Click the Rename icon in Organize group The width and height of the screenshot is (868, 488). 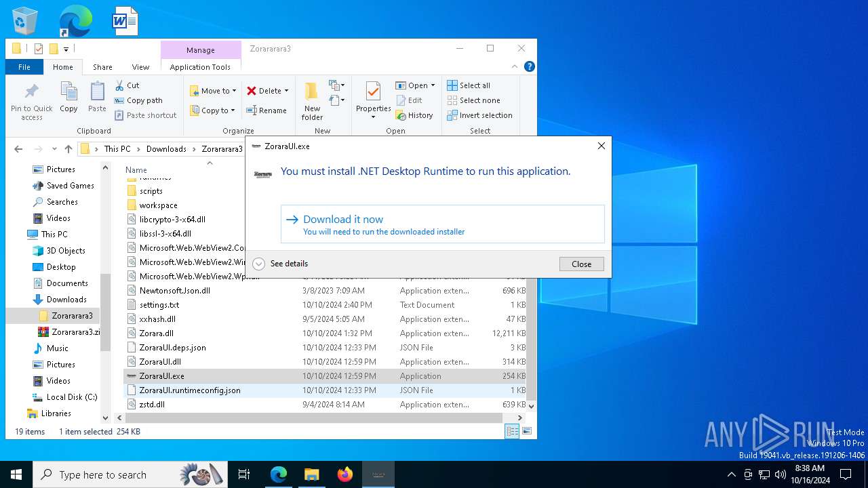252,110
